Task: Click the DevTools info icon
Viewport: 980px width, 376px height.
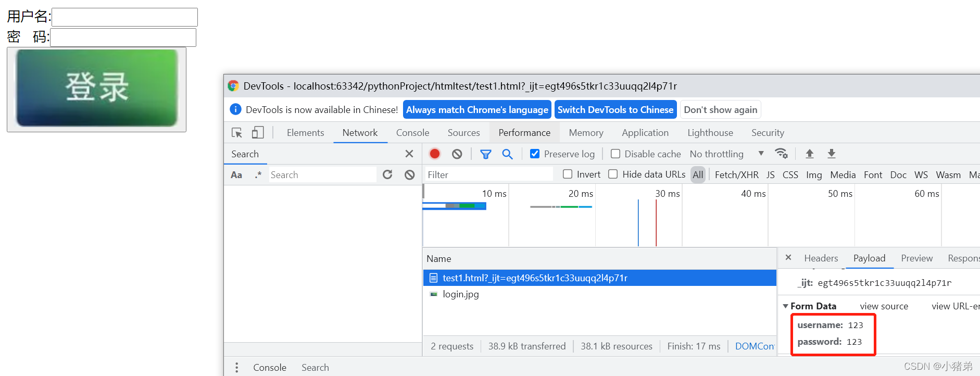Action: [235, 109]
